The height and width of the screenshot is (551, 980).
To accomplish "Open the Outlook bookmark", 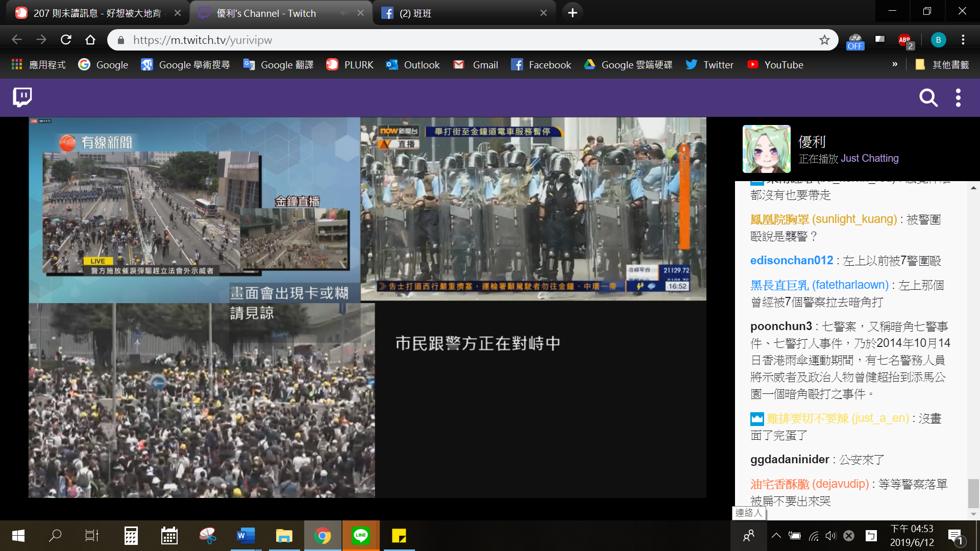I will coord(413,65).
